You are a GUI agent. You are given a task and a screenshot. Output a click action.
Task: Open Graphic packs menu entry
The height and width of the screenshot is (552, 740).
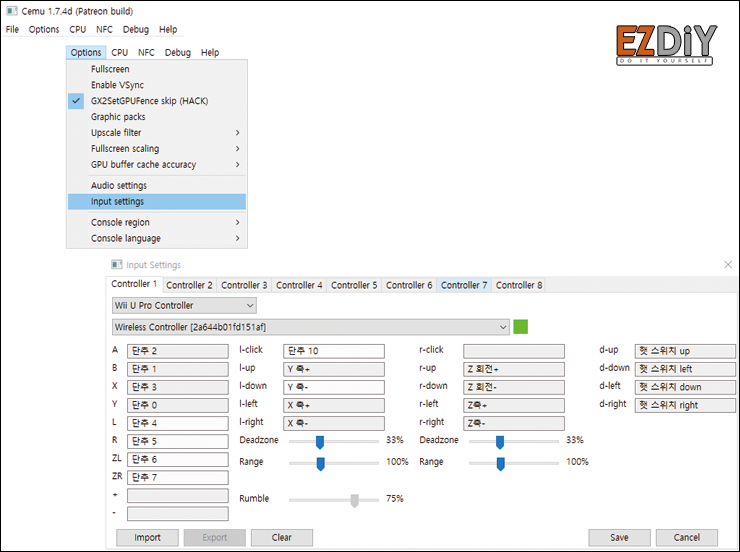[157, 117]
